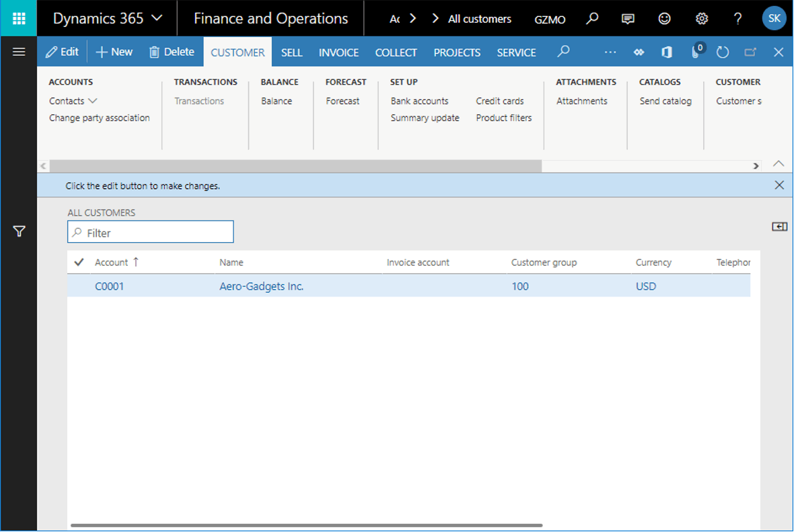Viewport: 794px width, 532px height.
Task: Open the messages icon in the top bar
Action: (628, 19)
